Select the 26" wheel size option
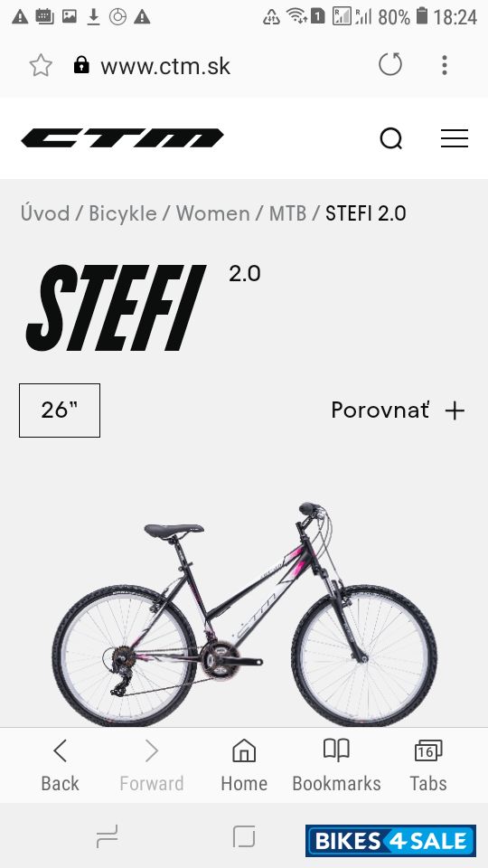488x868 pixels. click(x=60, y=410)
